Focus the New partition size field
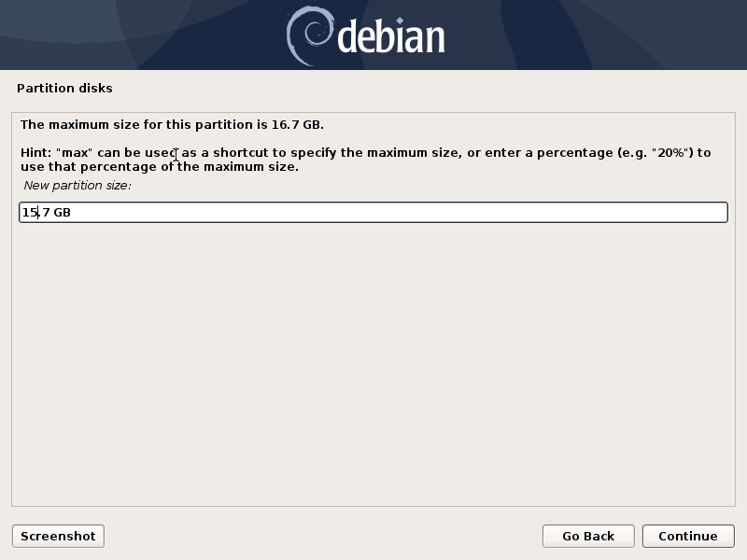The height and width of the screenshot is (560, 747). [x=373, y=212]
